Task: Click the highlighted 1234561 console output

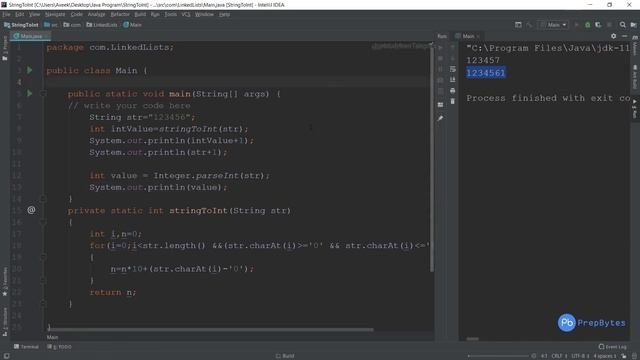Action: [486, 73]
